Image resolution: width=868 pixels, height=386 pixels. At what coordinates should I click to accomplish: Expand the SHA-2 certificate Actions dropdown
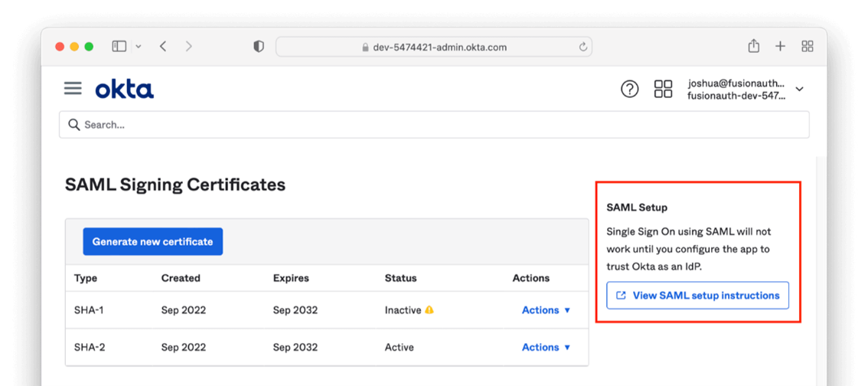(546, 347)
